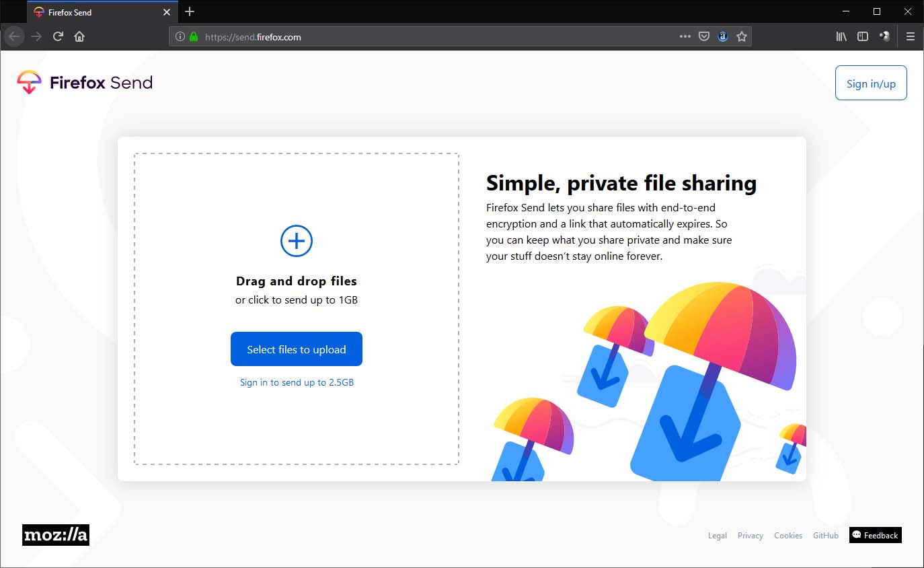924x568 pixels.
Task: Click the Firefox account avatar icon
Action: (884, 37)
